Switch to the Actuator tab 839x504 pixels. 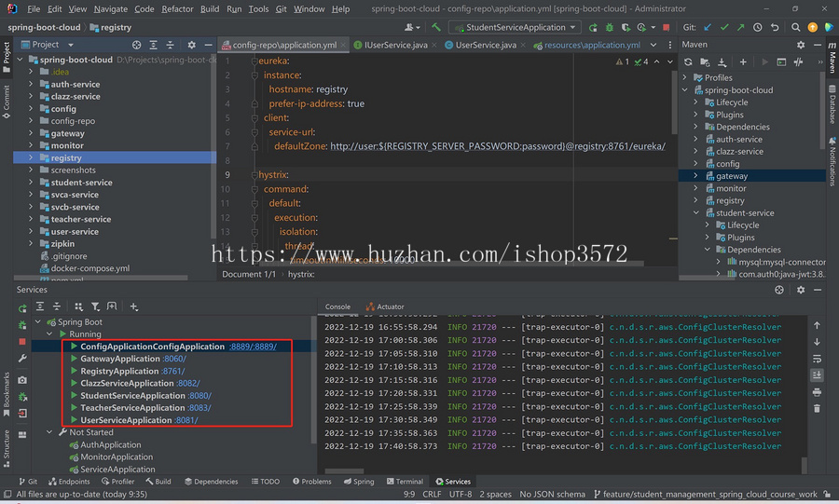[x=385, y=306]
